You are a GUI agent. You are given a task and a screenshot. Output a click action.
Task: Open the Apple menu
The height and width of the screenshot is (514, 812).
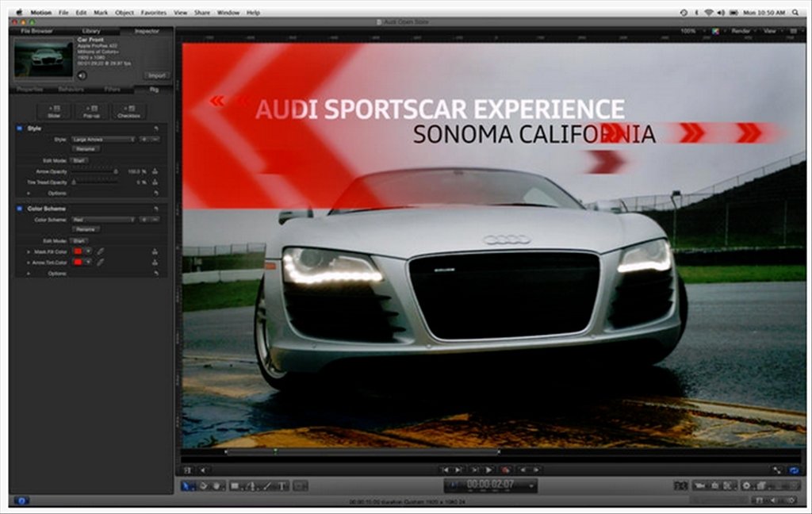tap(19, 13)
